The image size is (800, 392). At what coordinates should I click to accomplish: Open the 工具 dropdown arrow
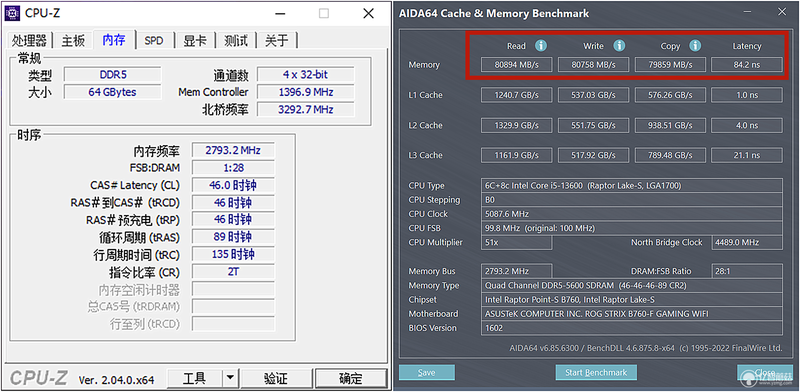pyautogui.click(x=230, y=378)
